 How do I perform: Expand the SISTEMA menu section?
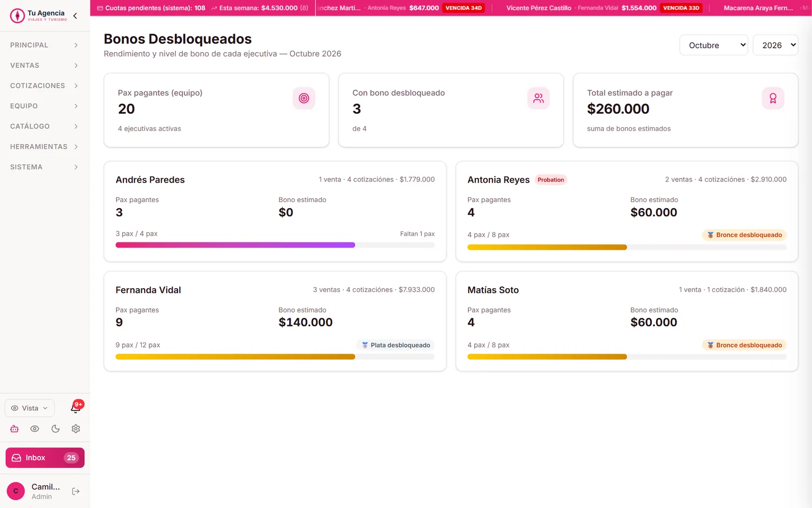click(44, 167)
